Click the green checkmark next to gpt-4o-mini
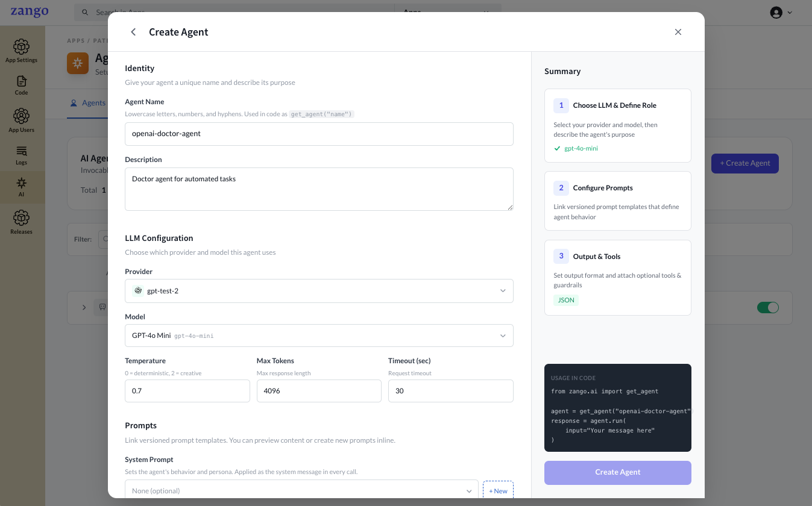This screenshot has width=812, height=506. (557, 148)
